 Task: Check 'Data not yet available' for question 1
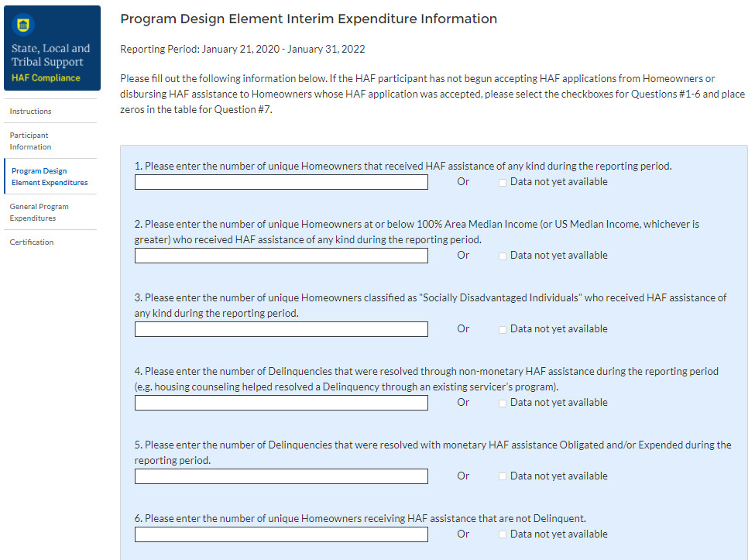click(503, 183)
